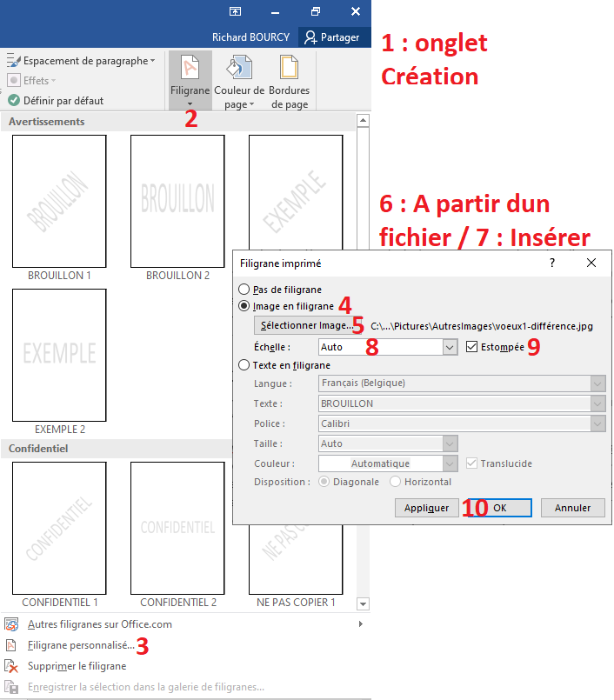Select the diagonal EXEMPLE watermark thumbnail
This screenshot has width=614, height=700.
click(x=296, y=192)
